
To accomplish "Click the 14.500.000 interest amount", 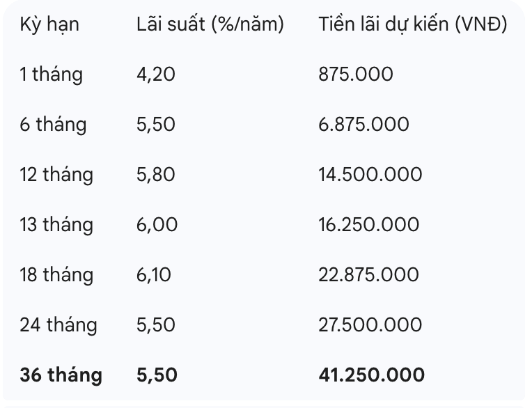I will pyautogui.click(x=370, y=175).
